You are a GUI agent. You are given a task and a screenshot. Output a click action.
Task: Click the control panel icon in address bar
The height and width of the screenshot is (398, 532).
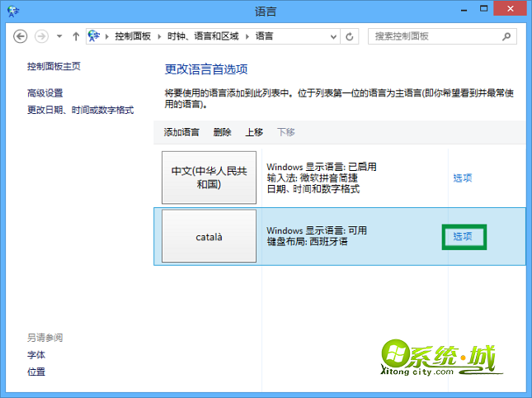[x=95, y=36]
